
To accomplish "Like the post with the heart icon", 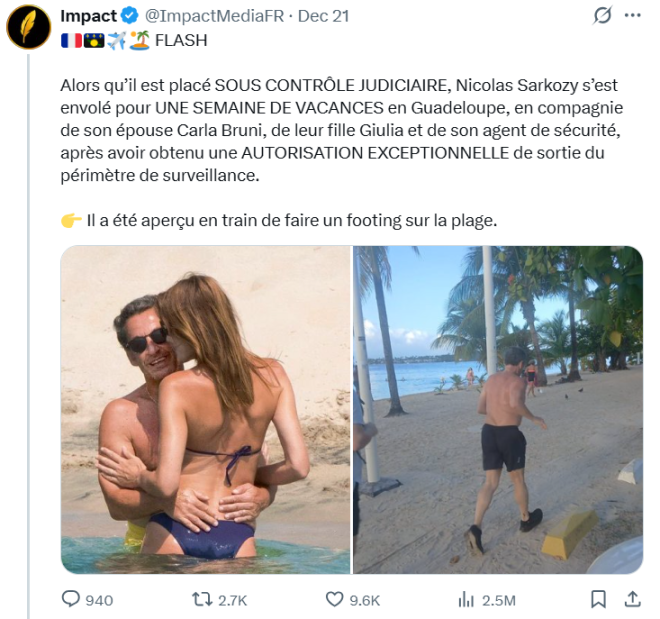I will tap(335, 599).
